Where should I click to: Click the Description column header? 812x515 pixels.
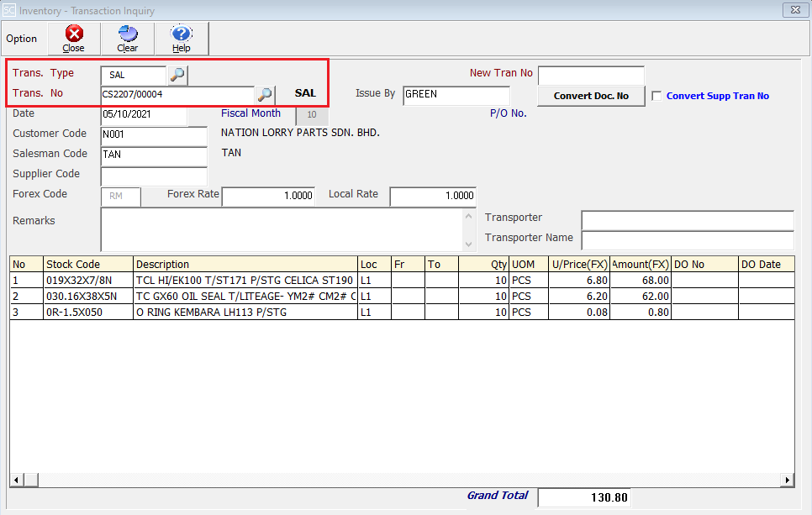[245, 264]
